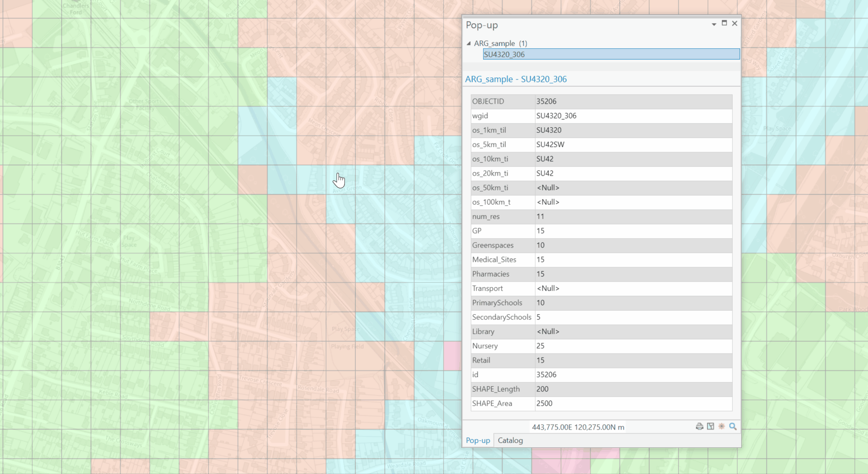
Task: Click the os_5km_til value SU42SW
Action: pos(551,145)
